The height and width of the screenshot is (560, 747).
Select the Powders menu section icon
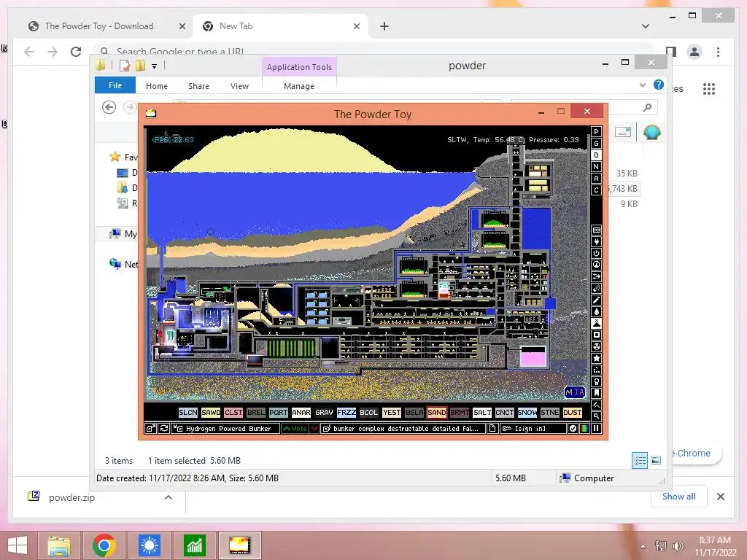pyautogui.click(x=596, y=323)
